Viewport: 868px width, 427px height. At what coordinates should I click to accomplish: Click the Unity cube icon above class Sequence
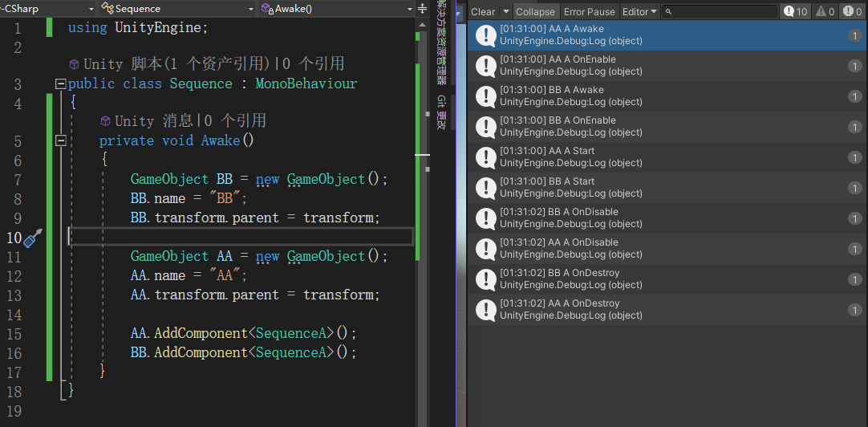pyautogui.click(x=74, y=65)
